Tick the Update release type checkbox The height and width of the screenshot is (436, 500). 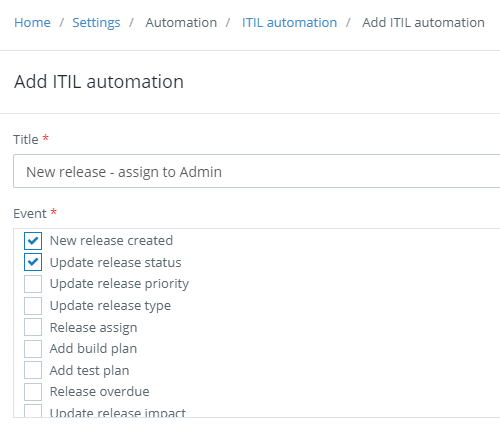coord(33,306)
